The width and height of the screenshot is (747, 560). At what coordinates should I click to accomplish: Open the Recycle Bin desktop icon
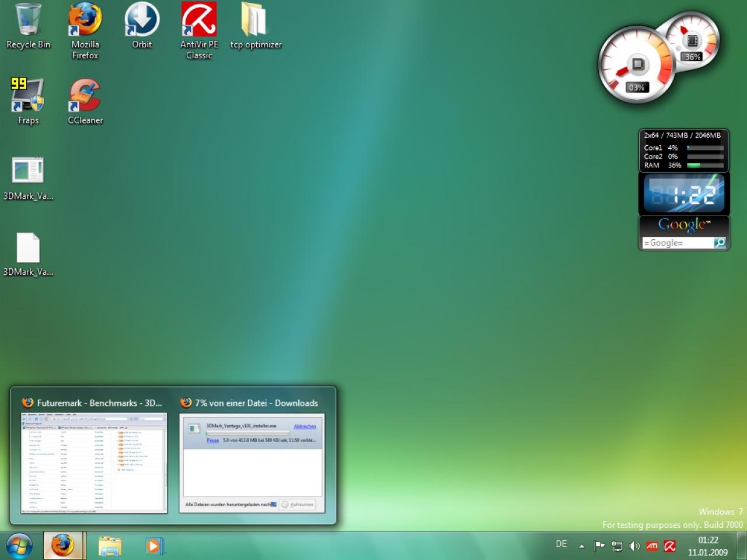click(x=28, y=26)
